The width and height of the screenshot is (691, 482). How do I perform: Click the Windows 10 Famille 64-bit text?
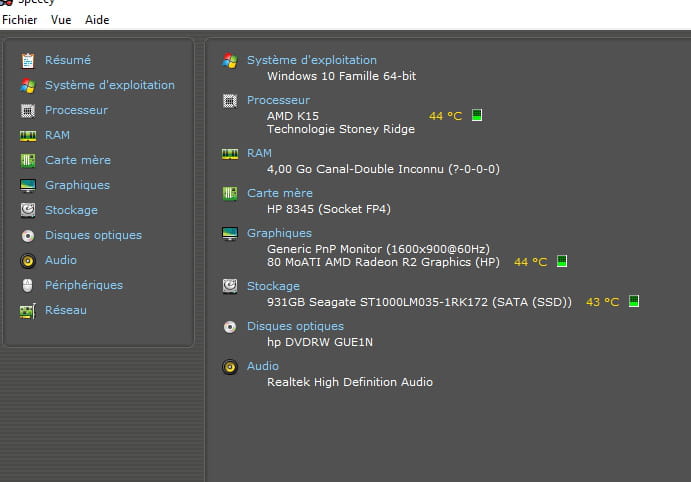342,76
